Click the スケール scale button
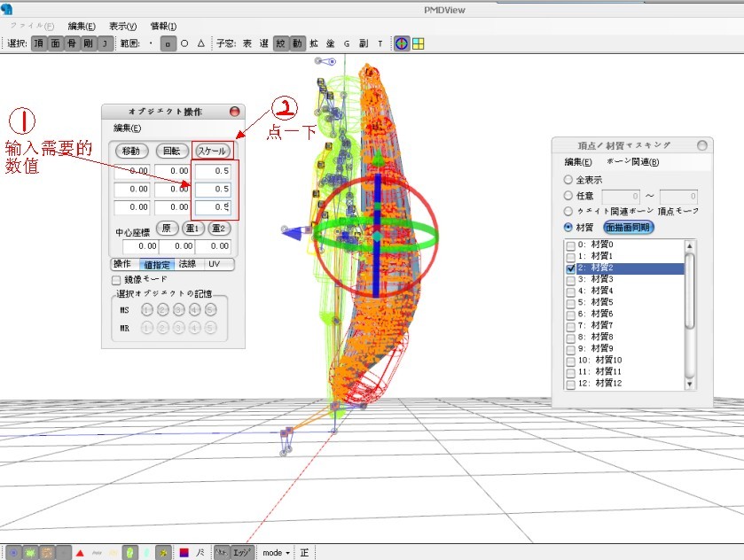 212,151
